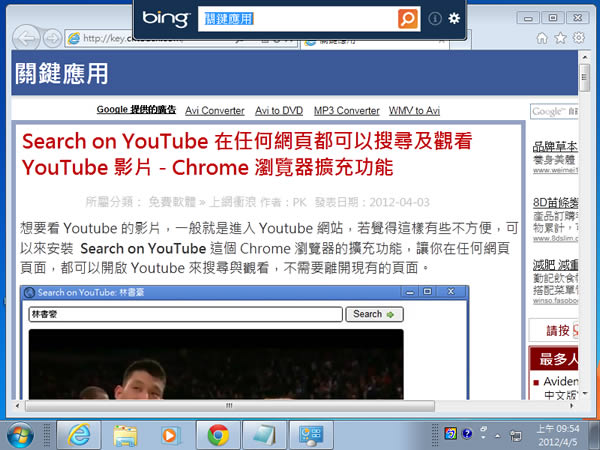Image resolution: width=600 pixels, height=450 pixels.
Task: Click the blue help tray icon
Action: (467, 433)
